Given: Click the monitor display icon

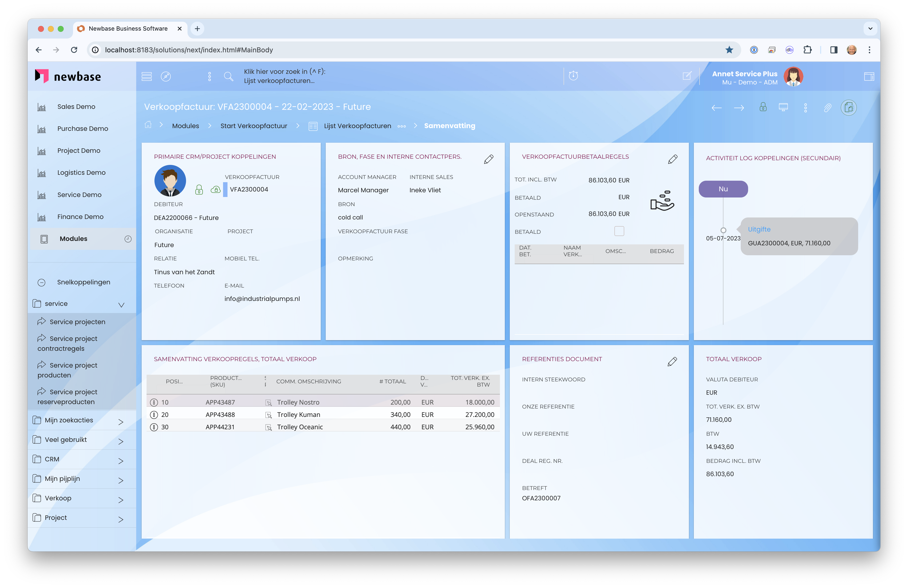Looking at the screenshot, I should pos(783,107).
